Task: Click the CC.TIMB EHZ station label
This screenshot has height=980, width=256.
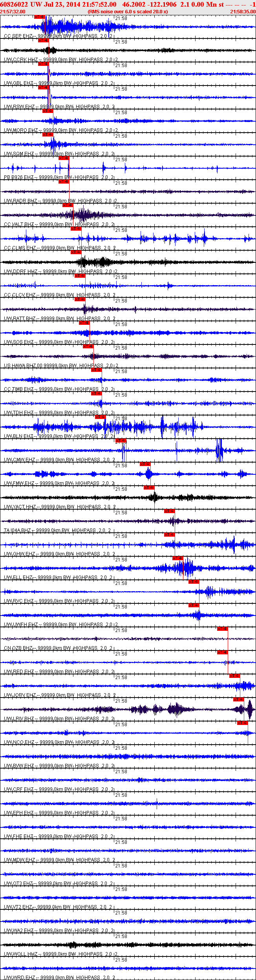Action: pos(19,389)
